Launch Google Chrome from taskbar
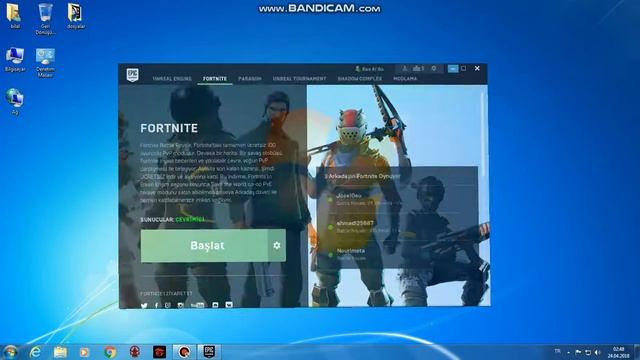Screen dimensions: 640x360 point(109,352)
